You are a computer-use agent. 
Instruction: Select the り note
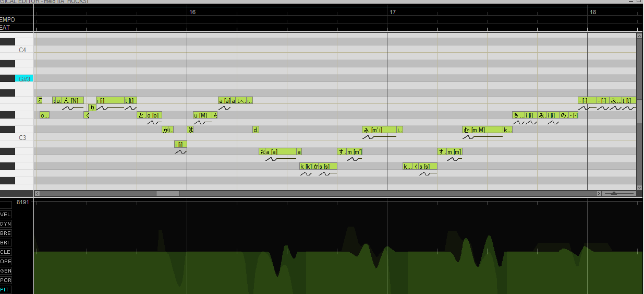92,108
